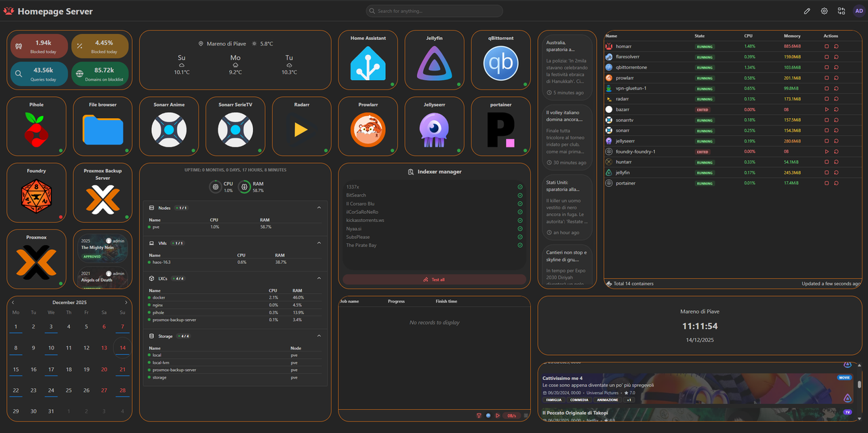Start the foundry-foundry-1 container
Screen dimensions: 868x433
827,151
